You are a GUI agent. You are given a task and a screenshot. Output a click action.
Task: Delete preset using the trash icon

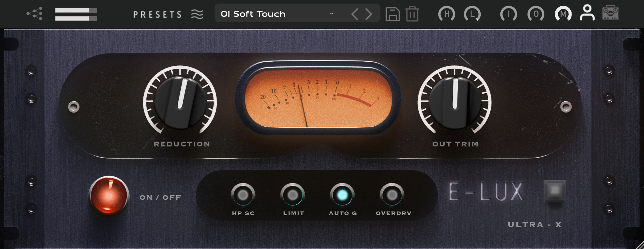coord(412,14)
